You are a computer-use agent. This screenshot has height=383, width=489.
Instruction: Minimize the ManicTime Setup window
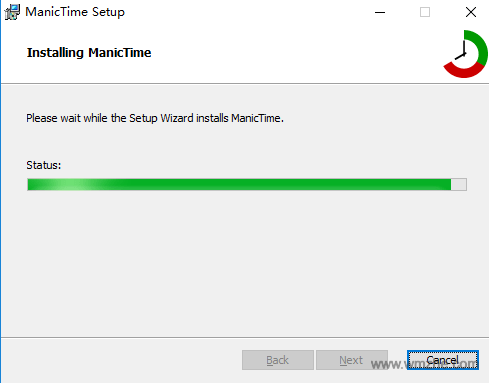(x=380, y=12)
